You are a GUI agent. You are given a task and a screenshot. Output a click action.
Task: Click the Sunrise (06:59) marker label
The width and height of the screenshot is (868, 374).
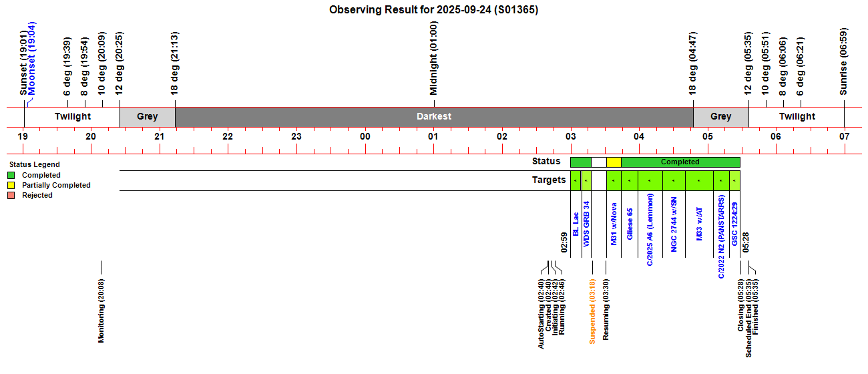tap(843, 62)
